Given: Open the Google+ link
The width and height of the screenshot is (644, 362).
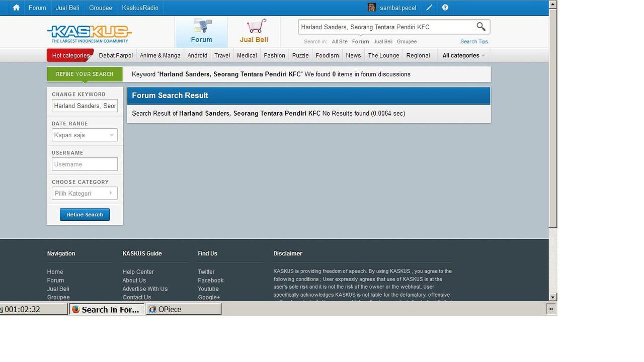Looking at the screenshot, I should point(209,298).
